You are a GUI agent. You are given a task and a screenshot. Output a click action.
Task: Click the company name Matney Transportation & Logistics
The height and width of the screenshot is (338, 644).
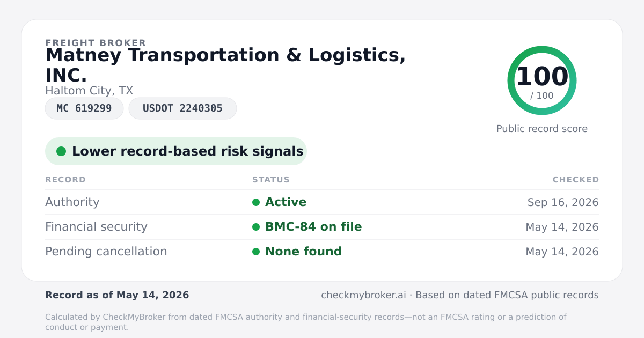pos(225,65)
